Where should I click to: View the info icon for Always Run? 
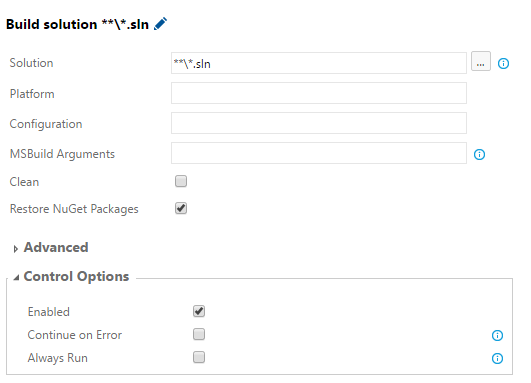coord(497,358)
